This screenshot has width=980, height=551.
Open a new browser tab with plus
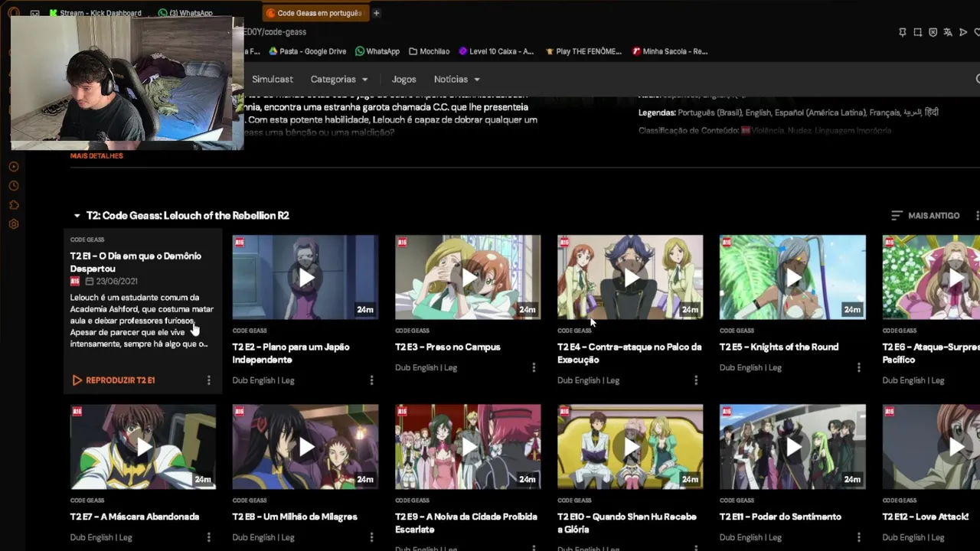(376, 13)
